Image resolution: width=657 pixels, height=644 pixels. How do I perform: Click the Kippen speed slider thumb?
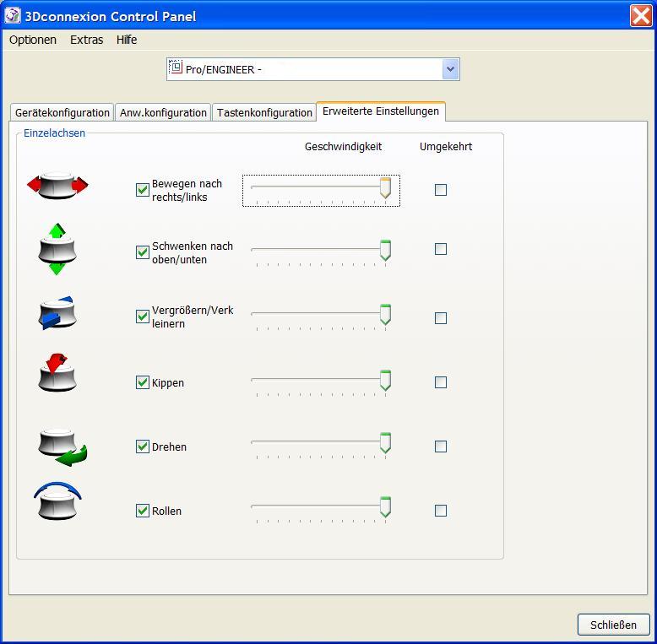(x=385, y=380)
